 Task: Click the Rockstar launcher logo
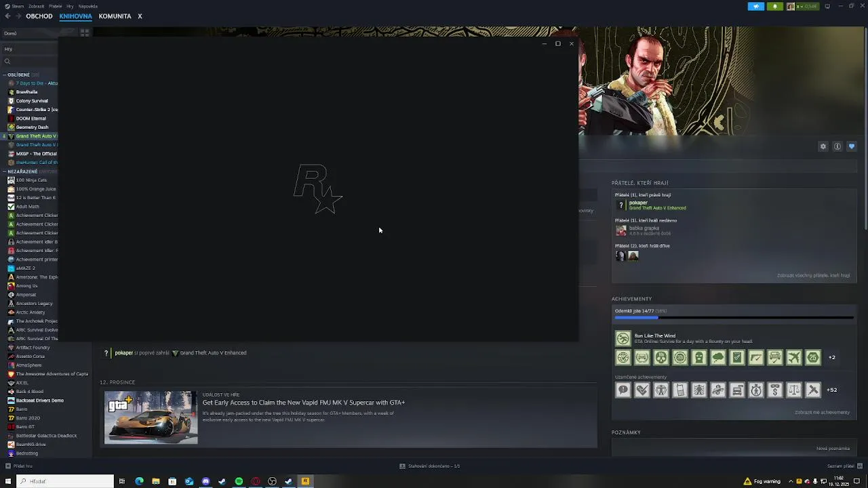click(x=318, y=189)
